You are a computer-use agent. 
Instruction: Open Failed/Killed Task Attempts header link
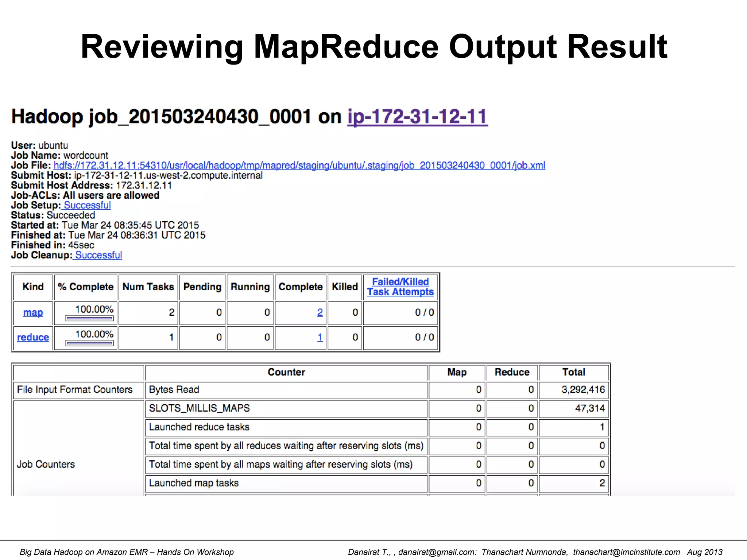coord(400,287)
